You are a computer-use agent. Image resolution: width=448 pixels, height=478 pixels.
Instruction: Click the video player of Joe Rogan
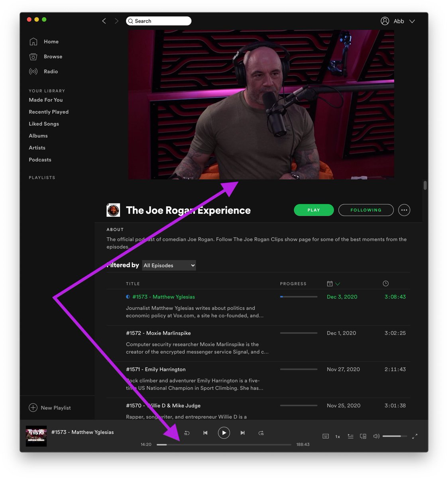coord(261,104)
